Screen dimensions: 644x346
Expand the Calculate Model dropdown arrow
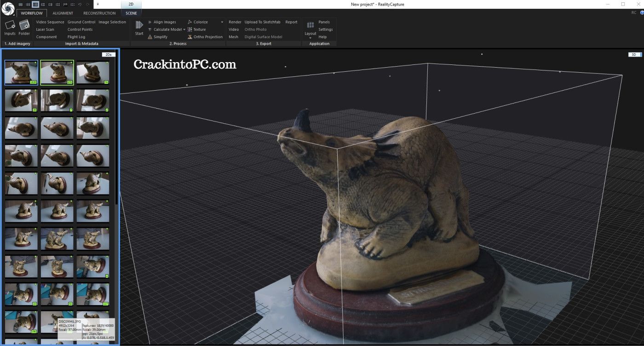184,29
